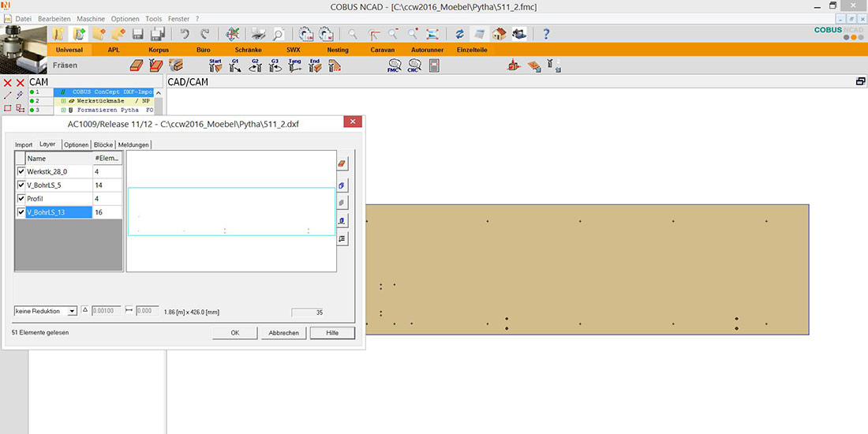Uncheck the Werkstk_28_0 layer checkbox
868x434 pixels.
[x=21, y=171]
